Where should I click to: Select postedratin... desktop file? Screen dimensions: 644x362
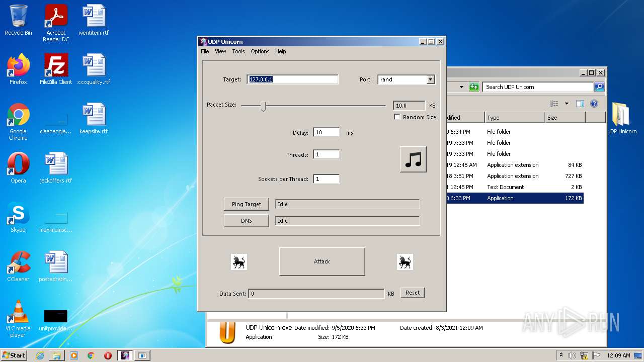click(x=56, y=266)
